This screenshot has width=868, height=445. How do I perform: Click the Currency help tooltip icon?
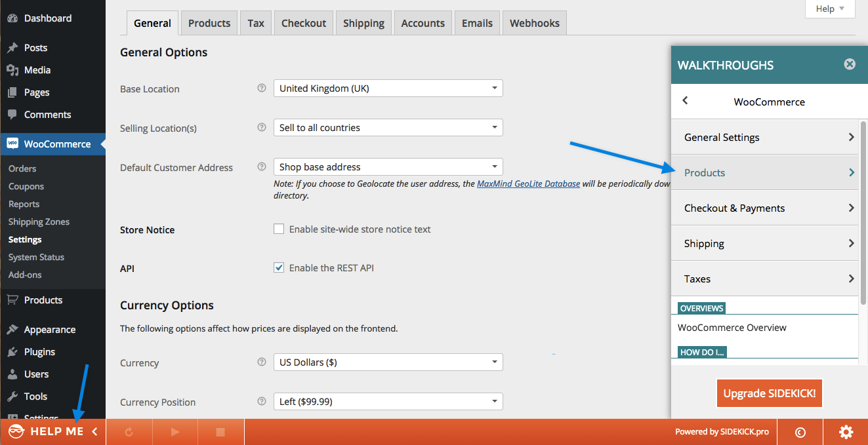click(262, 362)
